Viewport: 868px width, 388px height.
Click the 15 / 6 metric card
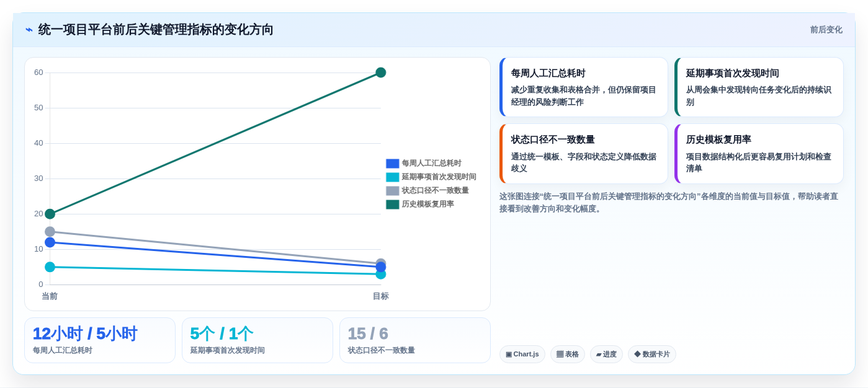point(415,340)
